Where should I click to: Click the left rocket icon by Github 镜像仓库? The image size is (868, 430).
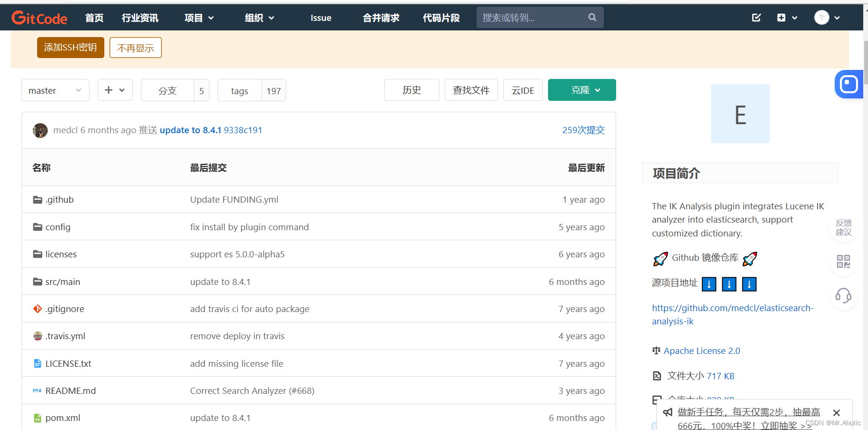tap(660, 258)
